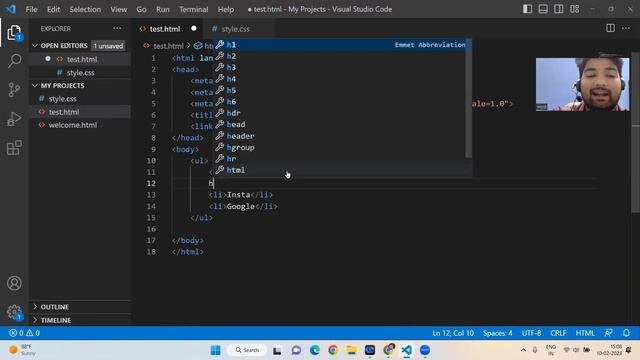Viewport: 640px width, 360px height.
Task: Open the Accounts menu icon
Action: 14,283
